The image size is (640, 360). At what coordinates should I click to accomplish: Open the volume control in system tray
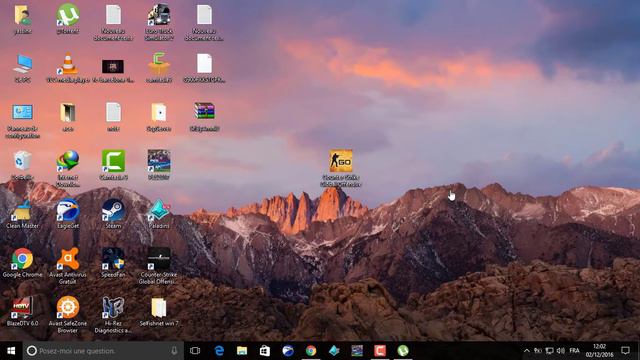coord(561,351)
